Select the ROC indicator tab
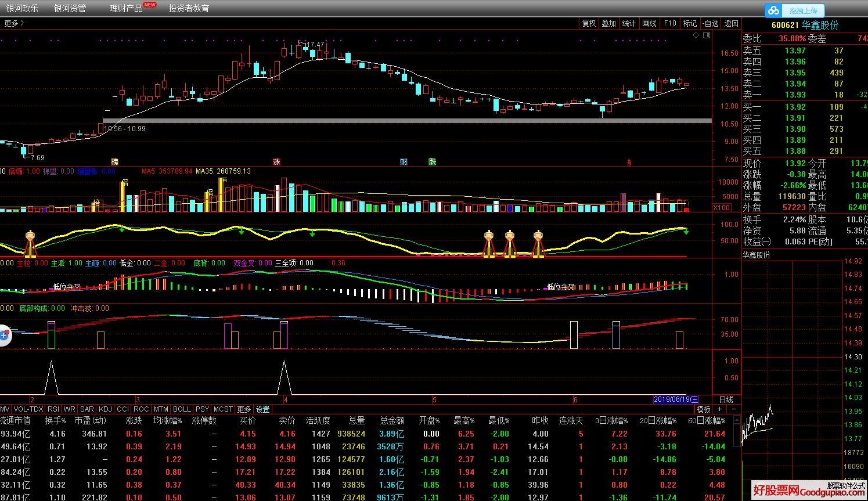 tap(141, 409)
